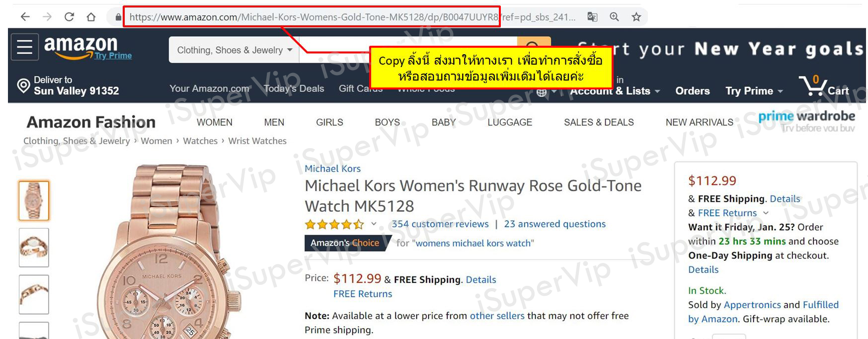Open the translate page icon
868x339 pixels.
pyautogui.click(x=592, y=17)
